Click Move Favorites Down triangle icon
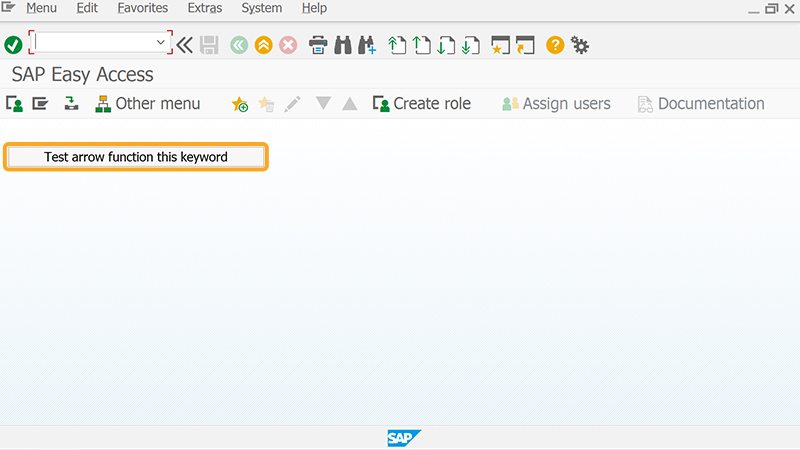Viewport: 800px width, 450px height. point(323,104)
